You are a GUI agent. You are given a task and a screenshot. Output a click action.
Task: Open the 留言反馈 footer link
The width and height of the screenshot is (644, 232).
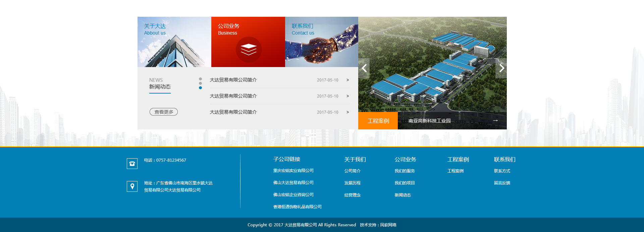point(502,183)
